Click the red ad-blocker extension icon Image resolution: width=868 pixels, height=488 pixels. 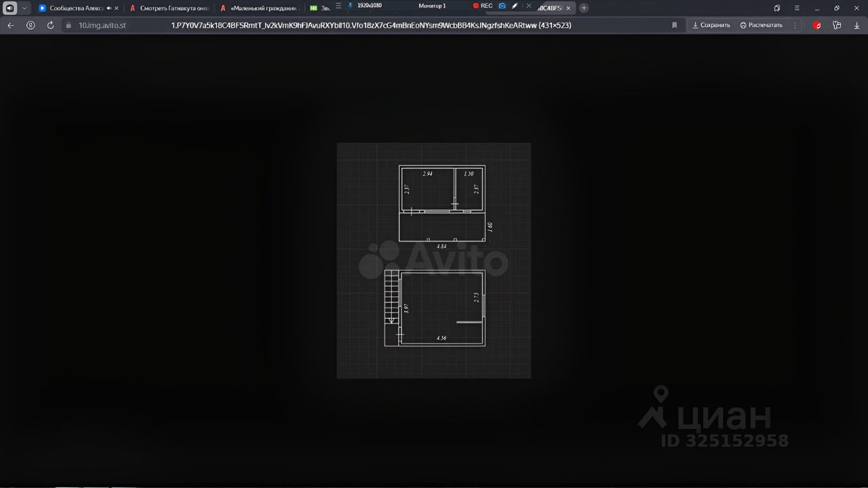817,25
